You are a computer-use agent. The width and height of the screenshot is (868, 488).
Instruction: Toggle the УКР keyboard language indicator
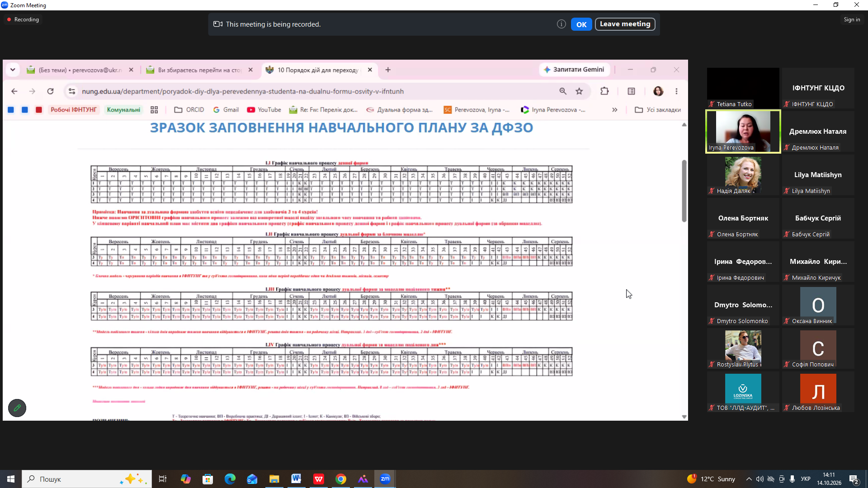tap(806, 479)
